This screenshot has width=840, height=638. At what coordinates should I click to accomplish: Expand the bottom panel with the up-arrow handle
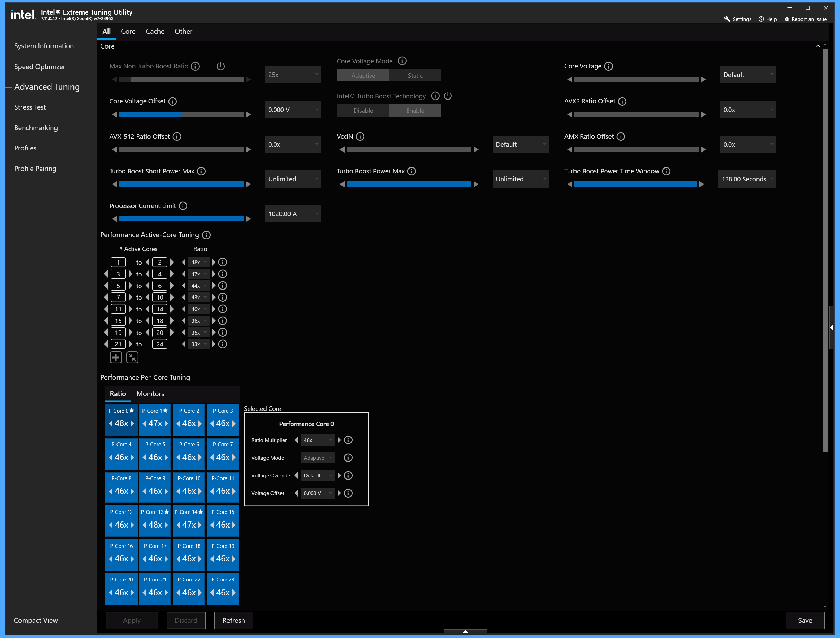click(x=465, y=631)
